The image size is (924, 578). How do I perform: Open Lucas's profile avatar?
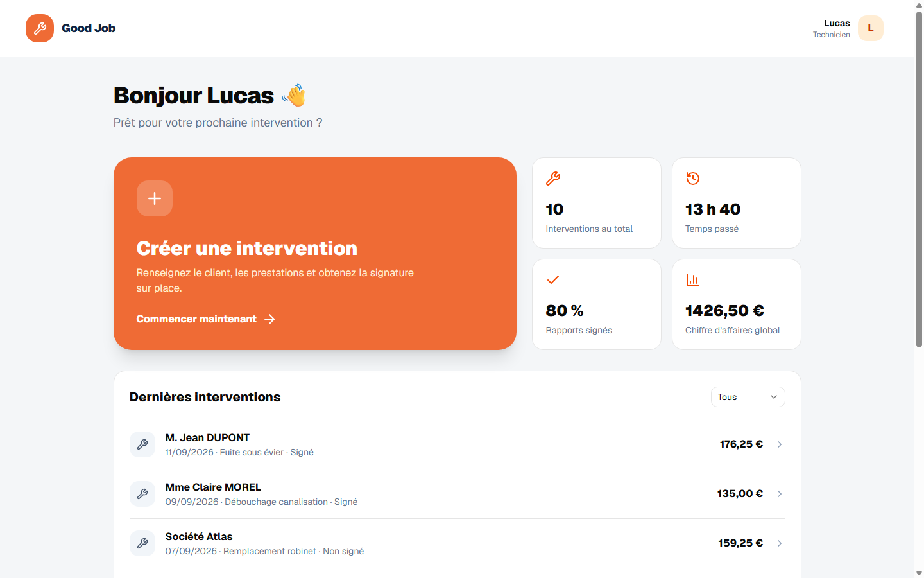[871, 28]
